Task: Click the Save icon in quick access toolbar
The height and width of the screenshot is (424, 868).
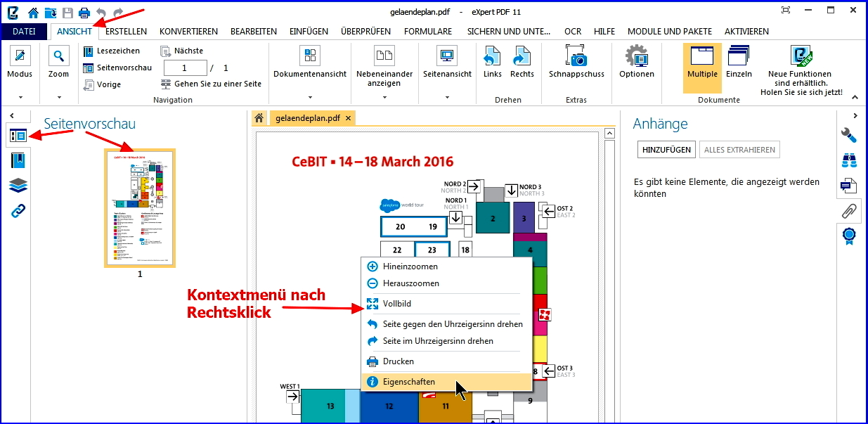Action: click(x=67, y=12)
